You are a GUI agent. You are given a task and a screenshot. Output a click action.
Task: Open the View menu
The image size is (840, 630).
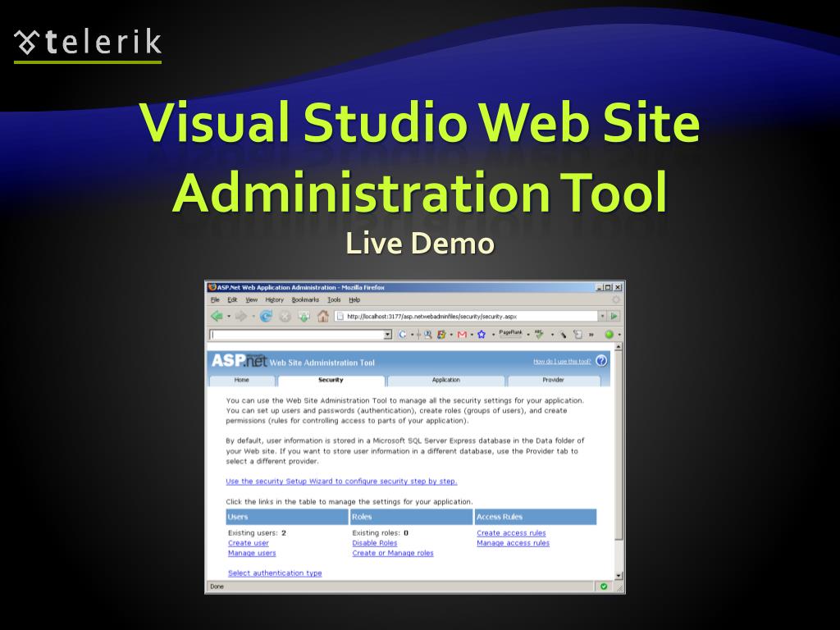pyautogui.click(x=251, y=300)
